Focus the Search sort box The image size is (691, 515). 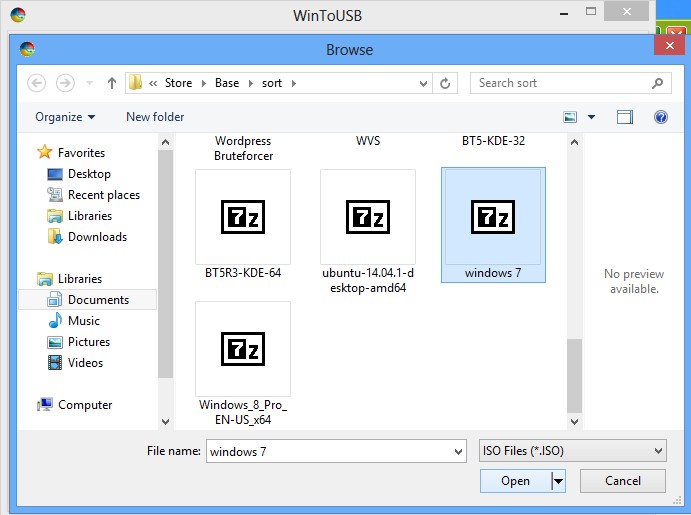click(x=571, y=83)
